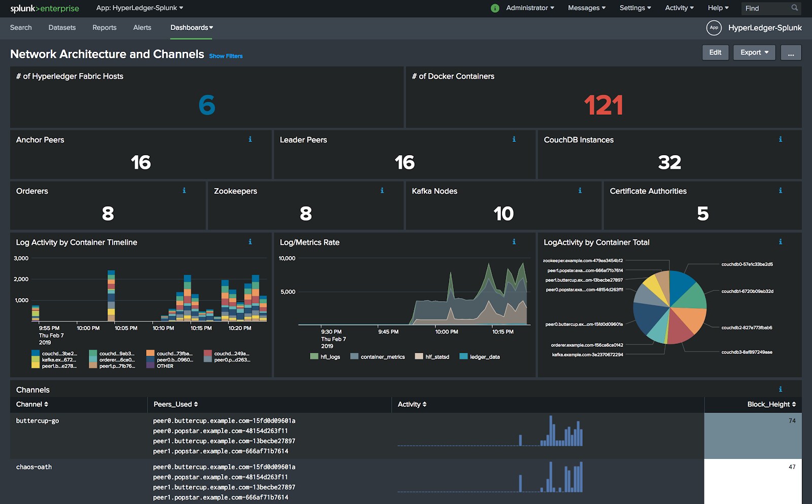Click the Show Filters link
Image resolution: width=812 pixels, height=504 pixels.
[226, 56]
